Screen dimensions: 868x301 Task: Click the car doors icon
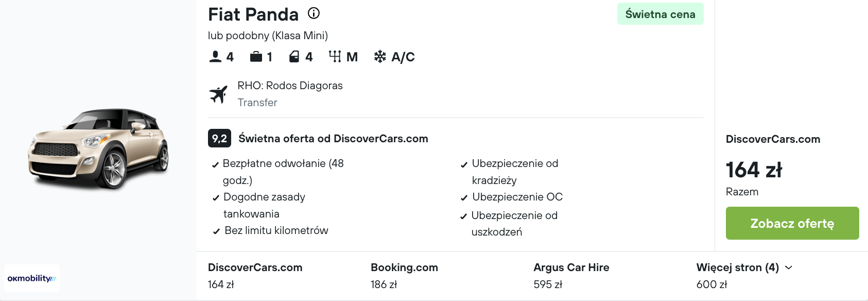[x=294, y=56]
